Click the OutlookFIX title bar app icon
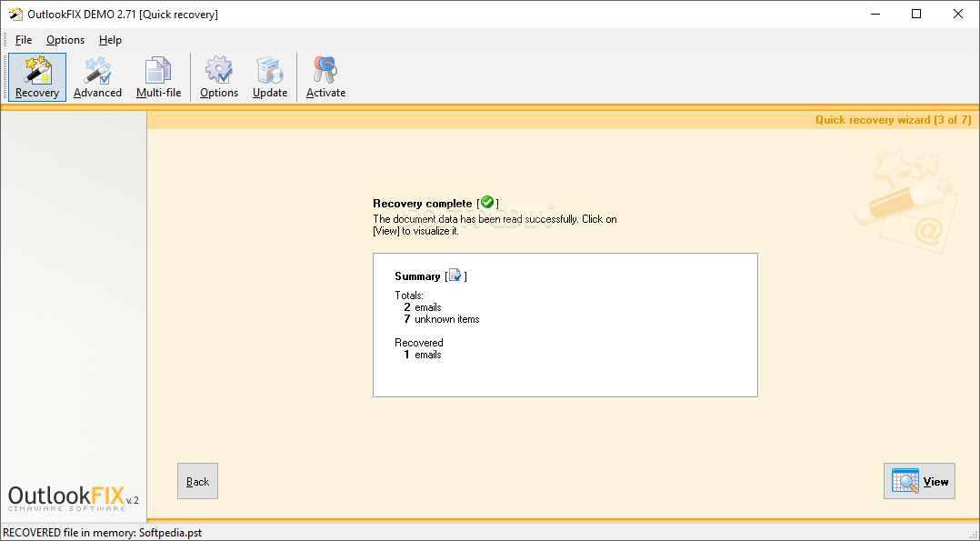 (15, 14)
